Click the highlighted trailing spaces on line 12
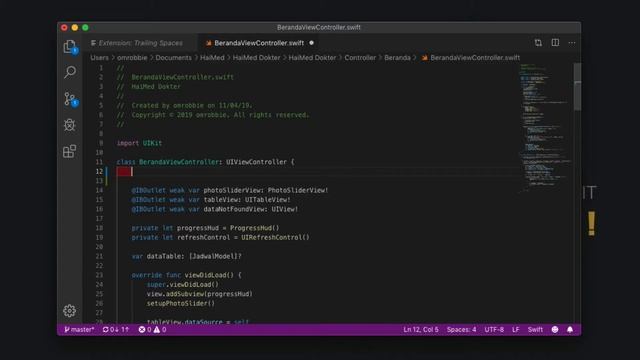This screenshot has height=360, width=640. point(124,171)
